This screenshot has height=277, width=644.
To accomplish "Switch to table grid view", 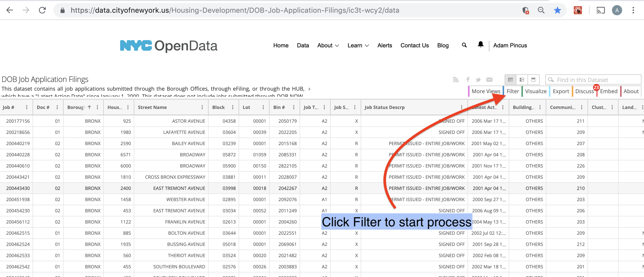I will (x=510, y=80).
